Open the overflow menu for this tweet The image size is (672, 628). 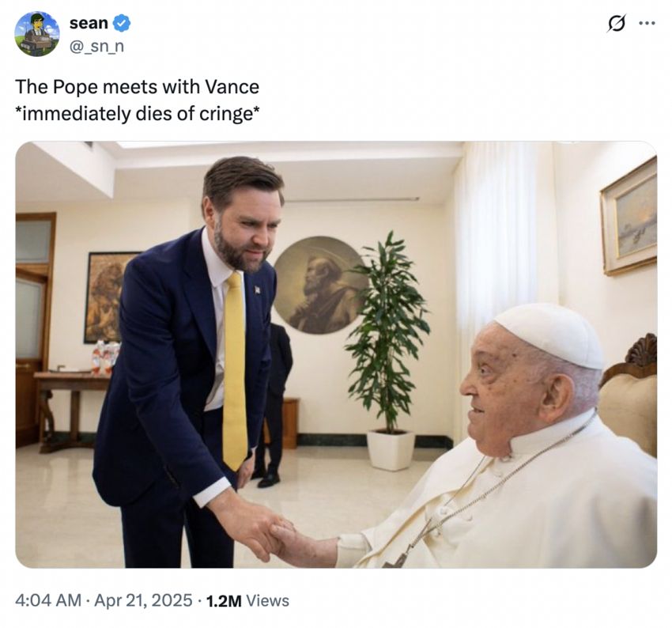pyautogui.click(x=648, y=25)
